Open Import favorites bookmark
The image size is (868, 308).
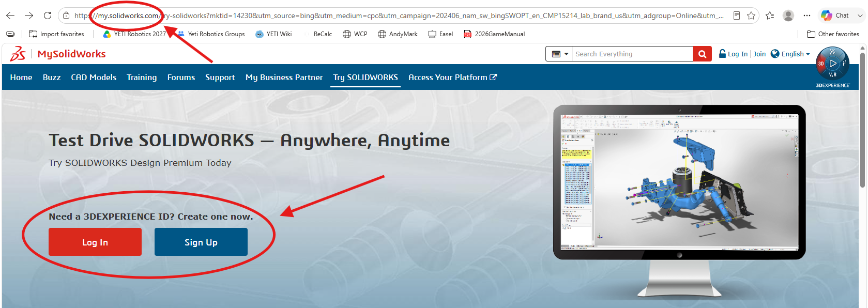pyautogui.click(x=56, y=34)
